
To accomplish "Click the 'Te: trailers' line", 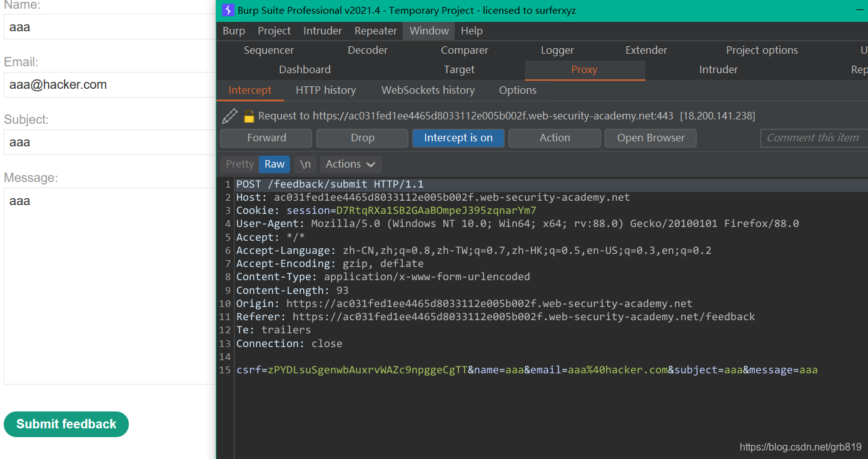I will coord(273,330).
